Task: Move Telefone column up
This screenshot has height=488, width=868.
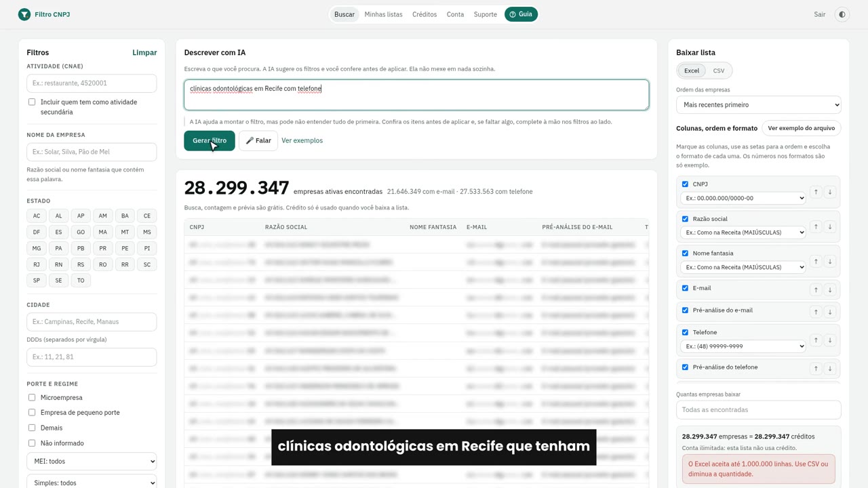Action: [x=816, y=340]
